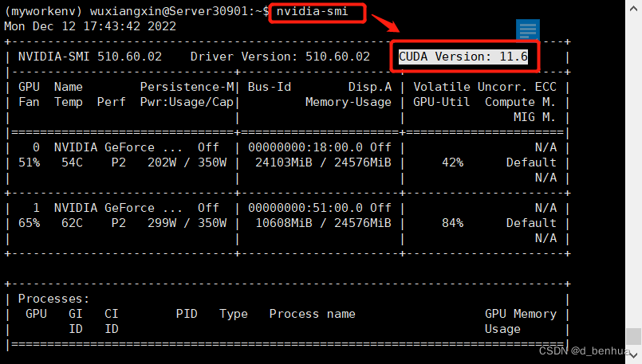Click the blue hamburger menu icon
This screenshot has height=364, width=642.
tap(528, 29)
